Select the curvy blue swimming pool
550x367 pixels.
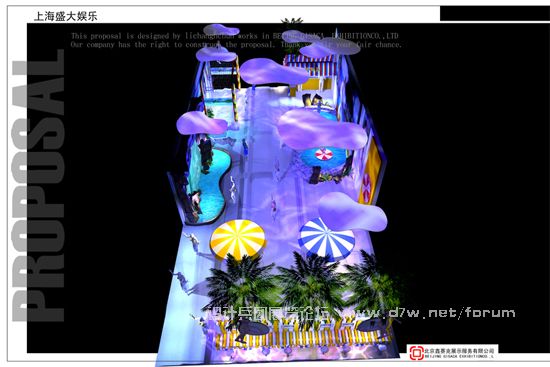coord(208,185)
